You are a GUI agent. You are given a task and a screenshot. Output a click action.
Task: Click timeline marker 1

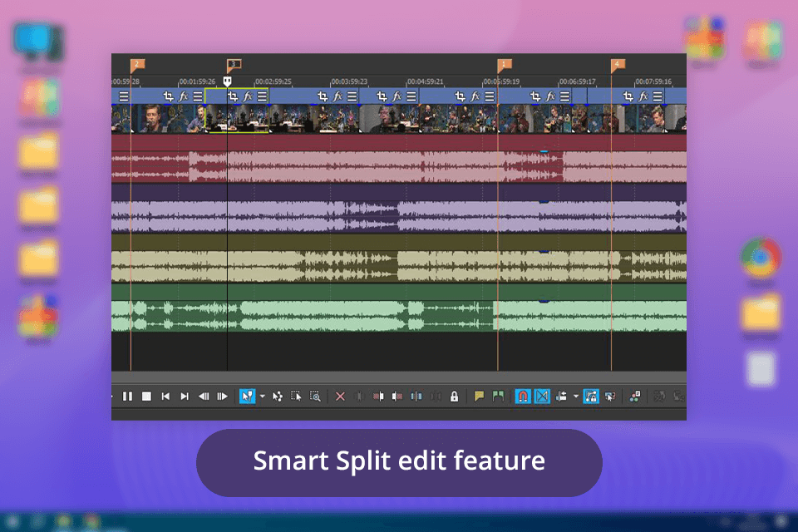click(x=505, y=65)
